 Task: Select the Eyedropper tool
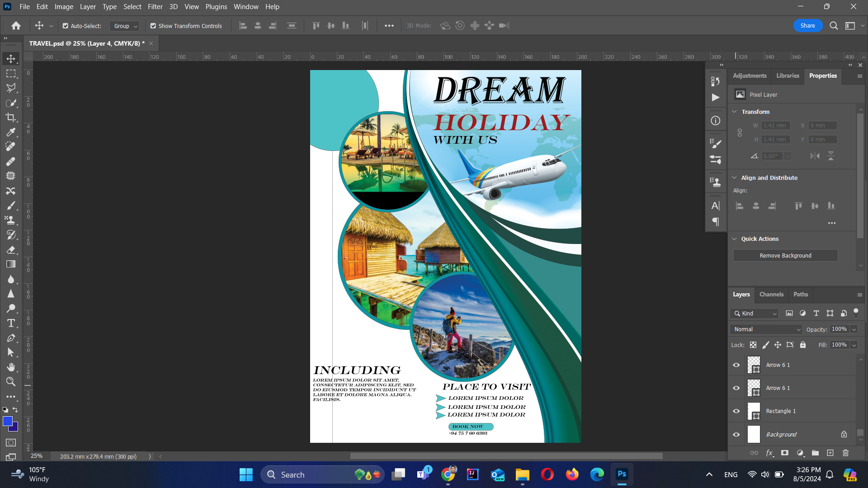click(x=11, y=132)
